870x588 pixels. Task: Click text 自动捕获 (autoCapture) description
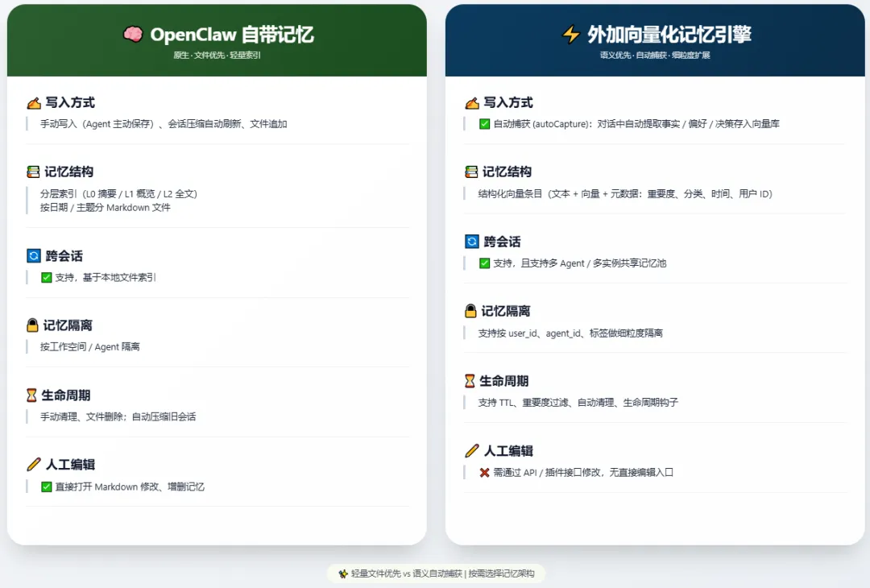coord(636,124)
